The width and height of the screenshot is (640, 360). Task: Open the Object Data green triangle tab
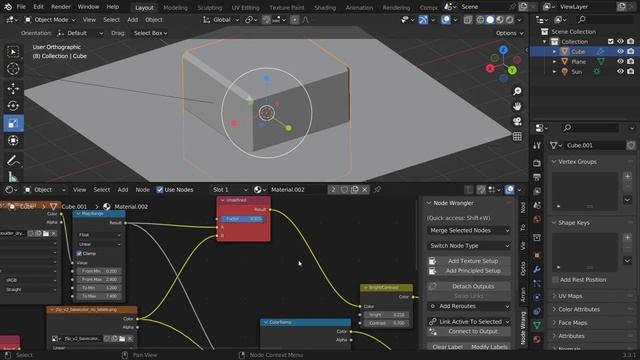pyautogui.click(x=537, y=325)
